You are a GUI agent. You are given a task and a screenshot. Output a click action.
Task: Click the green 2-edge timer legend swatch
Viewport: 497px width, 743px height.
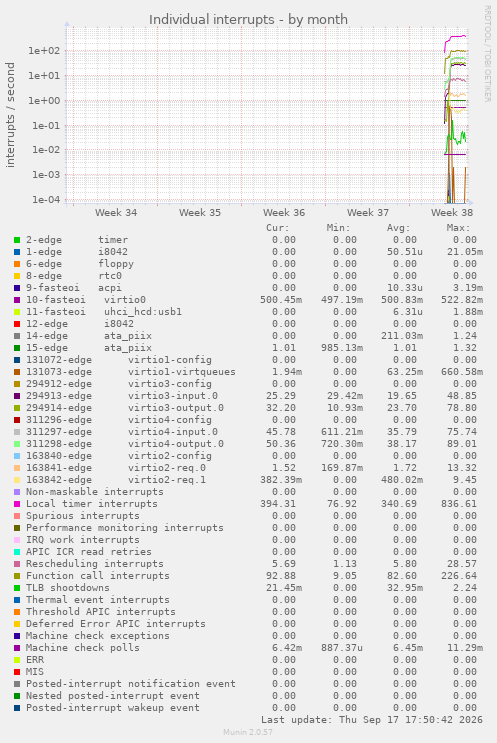pyautogui.click(x=17, y=240)
